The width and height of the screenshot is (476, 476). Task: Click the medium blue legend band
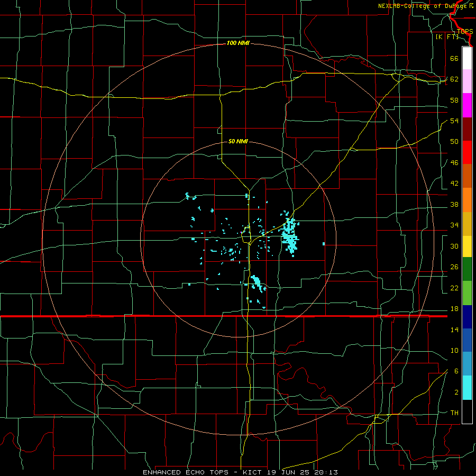point(467,340)
